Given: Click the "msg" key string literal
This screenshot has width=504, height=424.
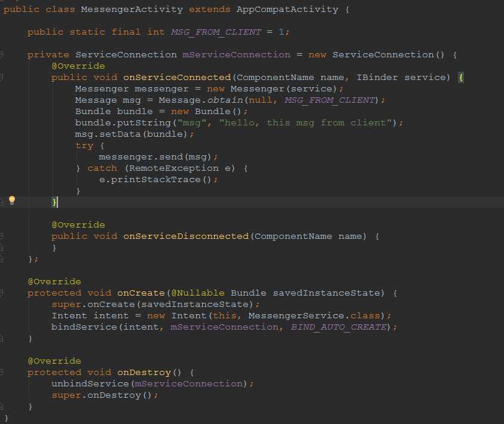Looking at the screenshot, I should coord(192,122).
